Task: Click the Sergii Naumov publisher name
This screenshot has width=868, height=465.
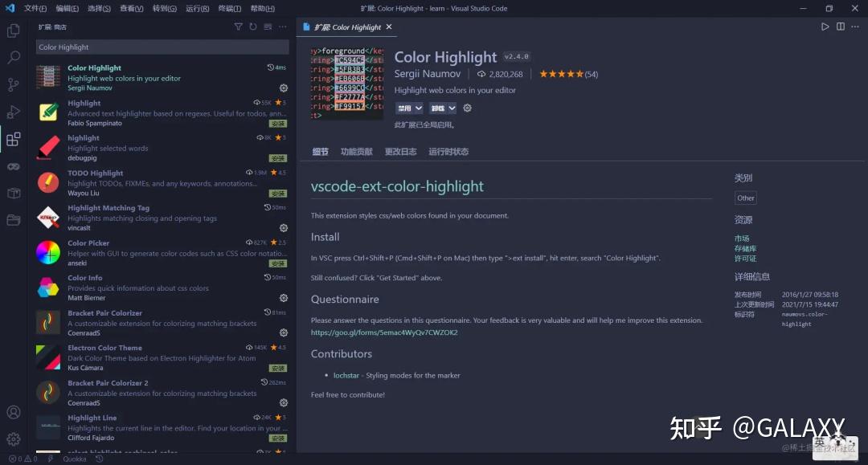Action: [428, 74]
